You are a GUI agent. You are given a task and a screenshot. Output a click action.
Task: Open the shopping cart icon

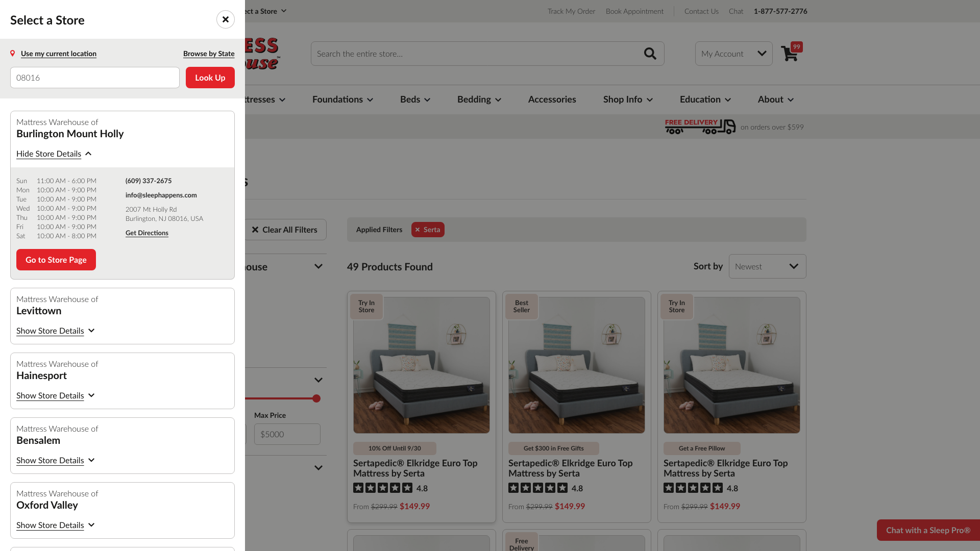click(x=789, y=54)
